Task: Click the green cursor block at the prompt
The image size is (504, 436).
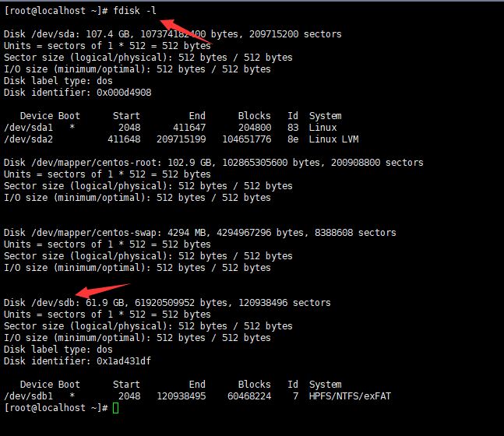Action: point(115,408)
